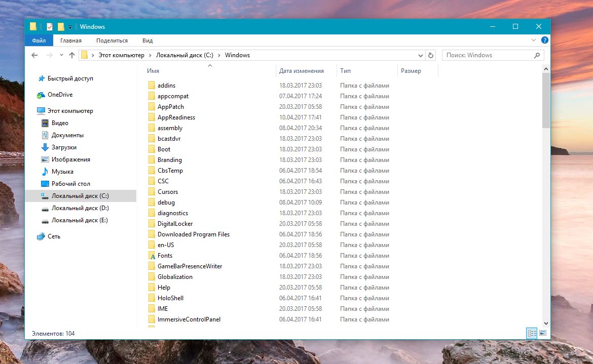This screenshot has height=364, width=593.
Task: Select the GameBarPresenceWriter folder name
Action: (x=190, y=266)
